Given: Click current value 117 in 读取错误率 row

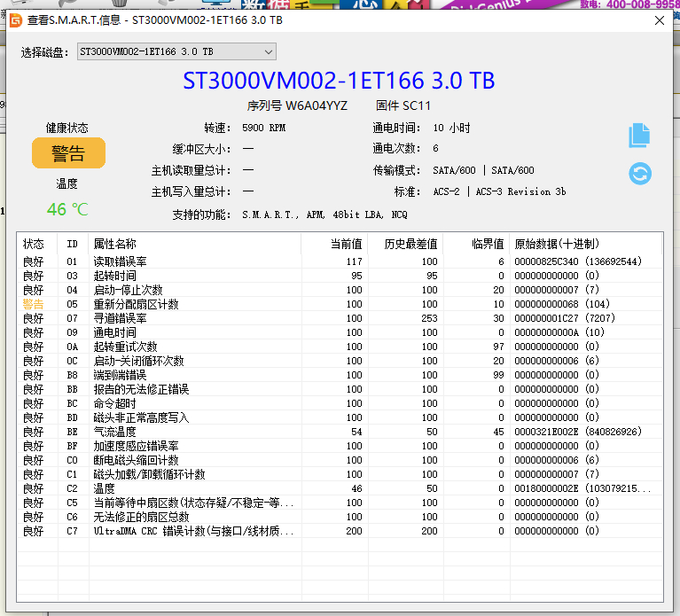Looking at the screenshot, I should 355,261.
